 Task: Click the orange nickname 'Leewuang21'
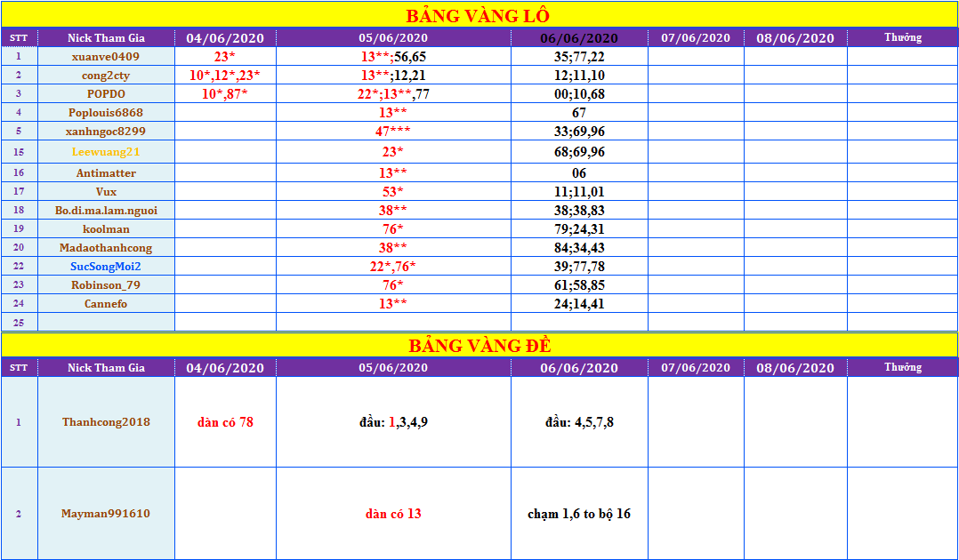[107, 152]
